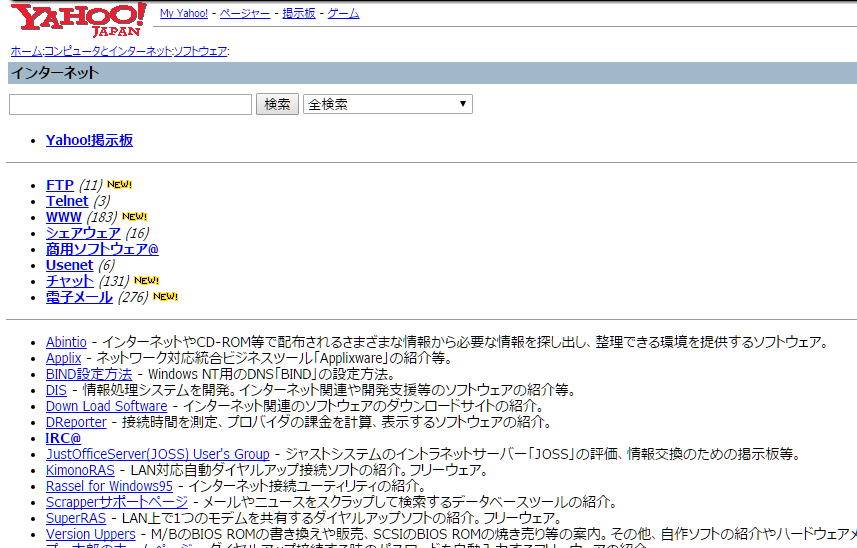Open the Down Load Software link
Viewport: 857px width, 548px height.
pyautogui.click(x=107, y=406)
